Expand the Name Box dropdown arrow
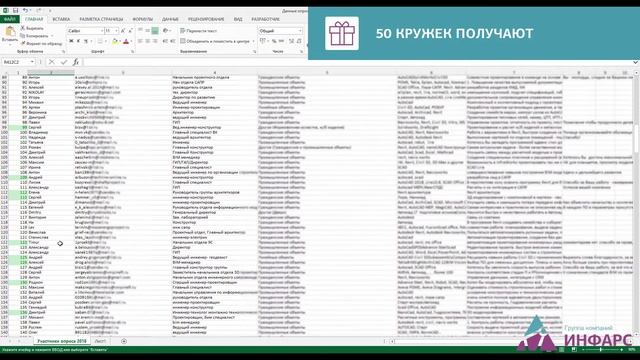Screen dimensions: 640x360 coord(32,62)
